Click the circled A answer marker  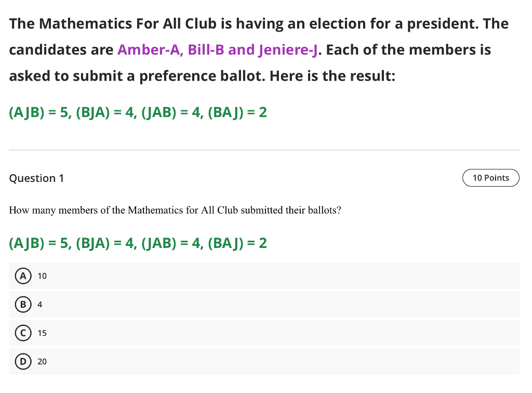coord(23,276)
